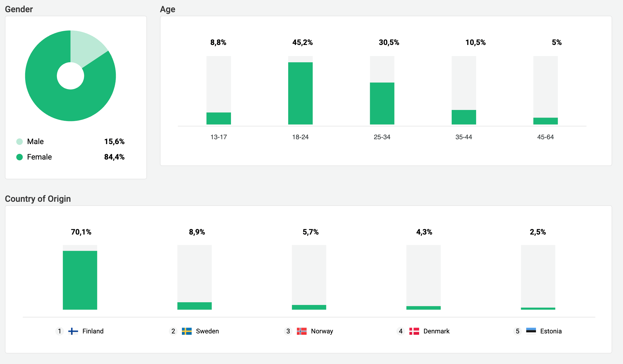Viewport: 623px width, 364px height.
Task: Select the 18-24 age group bar
Action: (300, 93)
